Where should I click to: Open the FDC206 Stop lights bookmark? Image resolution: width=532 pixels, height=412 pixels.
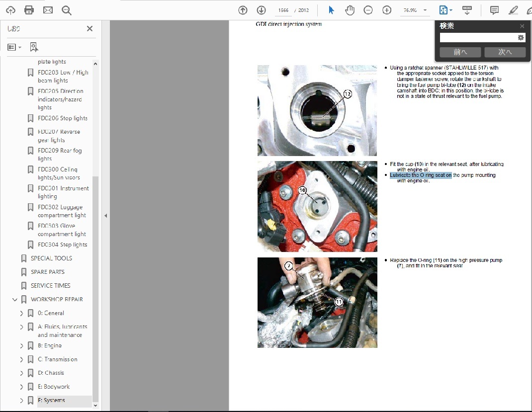point(62,118)
